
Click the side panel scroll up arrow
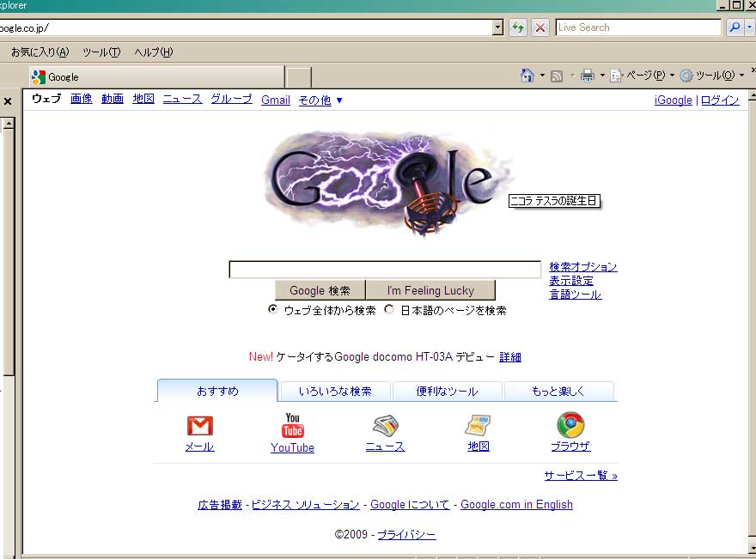pyautogui.click(x=9, y=124)
